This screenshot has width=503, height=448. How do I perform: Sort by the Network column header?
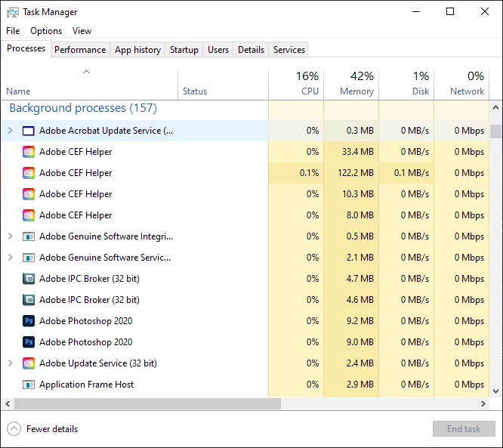461,84
